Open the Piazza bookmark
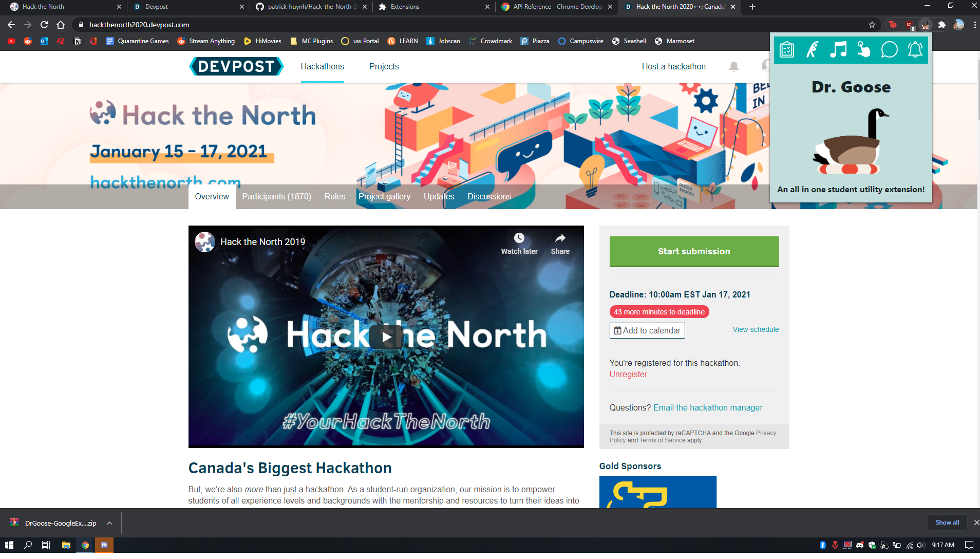 click(535, 41)
